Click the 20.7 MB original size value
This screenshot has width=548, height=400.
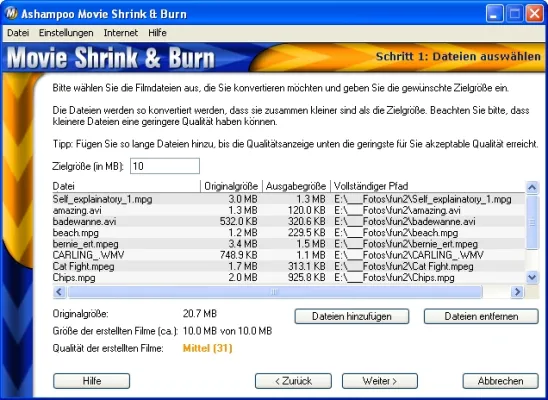pyautogui.click(x=200, y=313)
